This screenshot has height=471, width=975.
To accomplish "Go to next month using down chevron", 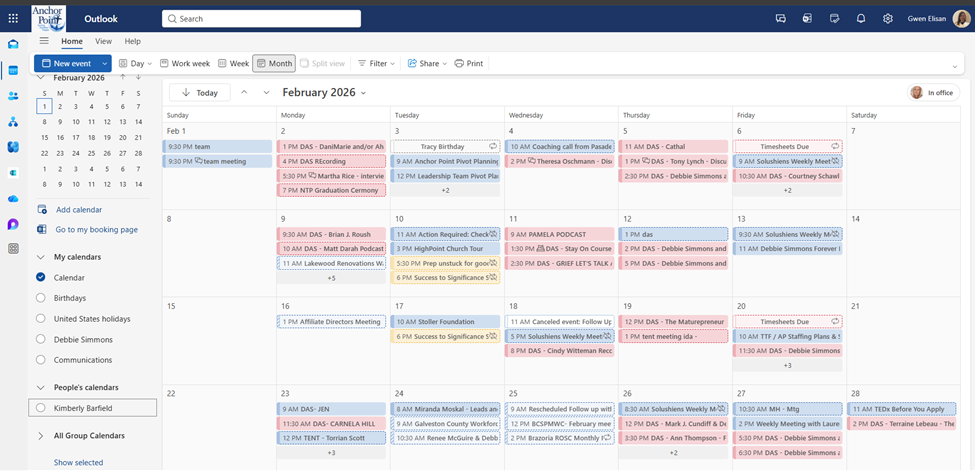I will pyautogui.click(x=266, y=93).
